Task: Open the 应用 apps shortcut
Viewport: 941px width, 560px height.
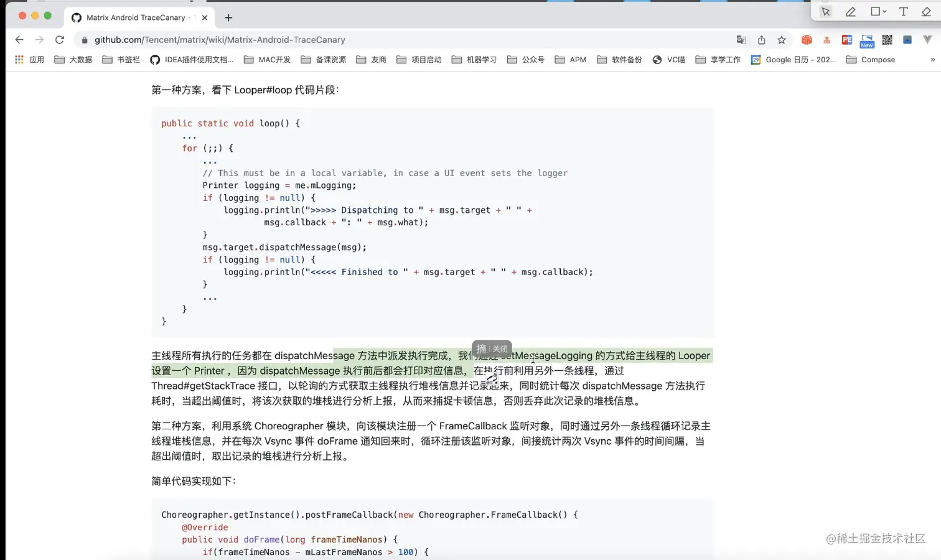Action: tap(29, 60)
